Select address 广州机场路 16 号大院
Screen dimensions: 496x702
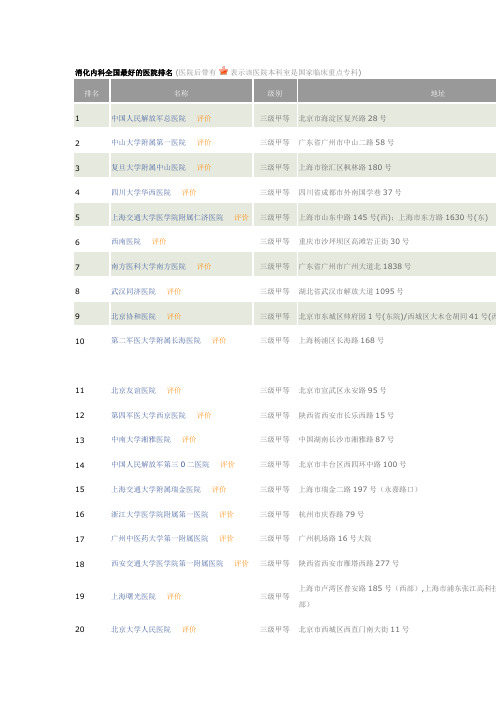(x=335, y=539)
